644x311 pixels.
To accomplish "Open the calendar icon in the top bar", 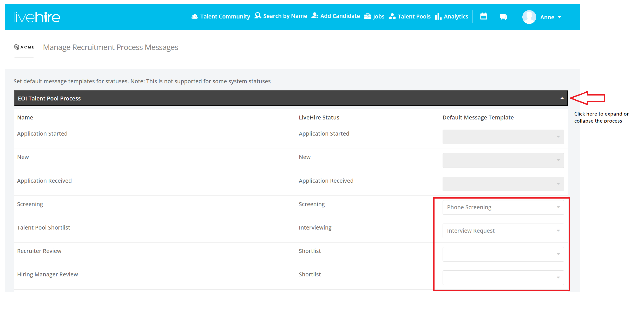I will point(483,16).
